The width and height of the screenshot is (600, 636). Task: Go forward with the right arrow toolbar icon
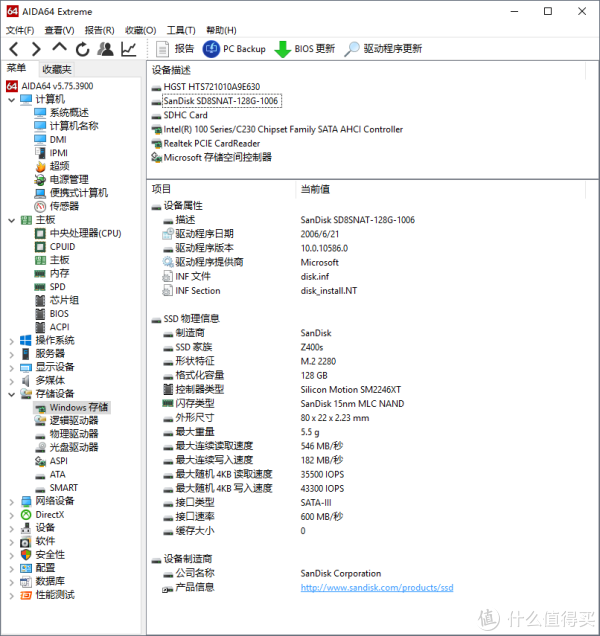click(36, 49)
